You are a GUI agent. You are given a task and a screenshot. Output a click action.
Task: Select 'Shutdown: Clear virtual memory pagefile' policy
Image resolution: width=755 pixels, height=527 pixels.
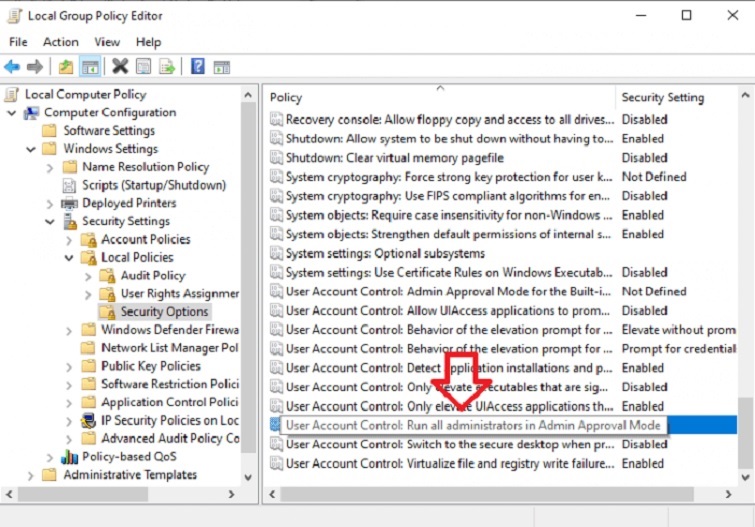coord(394,158)
